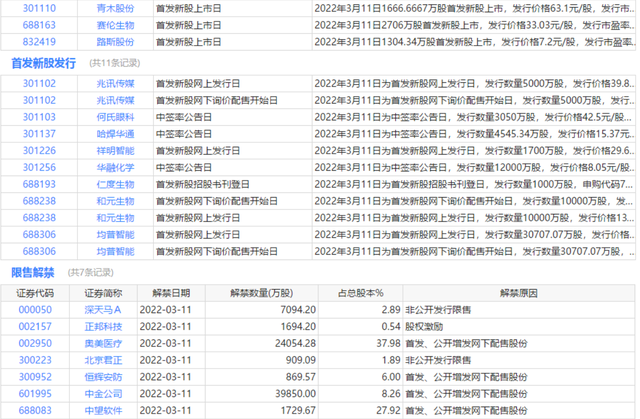Open stock name link 深天马A

(x=103, y=310)
